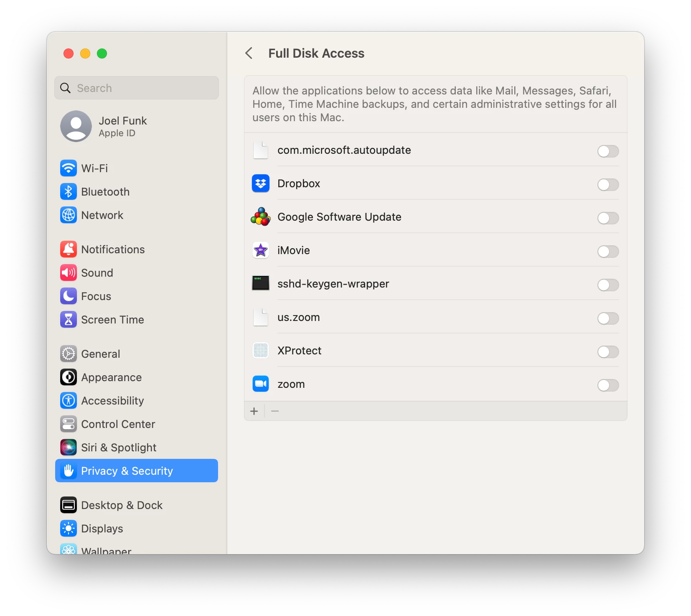Image resolution: width=691 pixels, height=616 pixels.
Task: Click the iMovie star icon
Action: 261,250
